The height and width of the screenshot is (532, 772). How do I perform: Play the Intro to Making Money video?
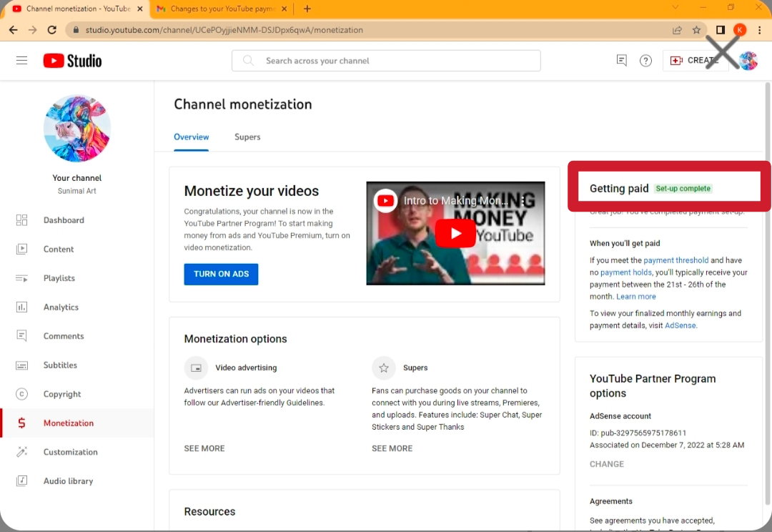click(455, 234)
